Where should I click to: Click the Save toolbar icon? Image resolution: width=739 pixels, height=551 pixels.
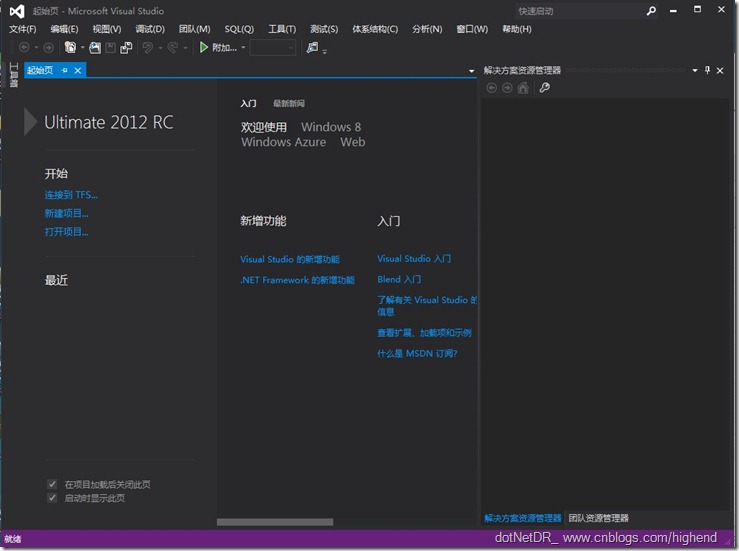click(110, 48)
